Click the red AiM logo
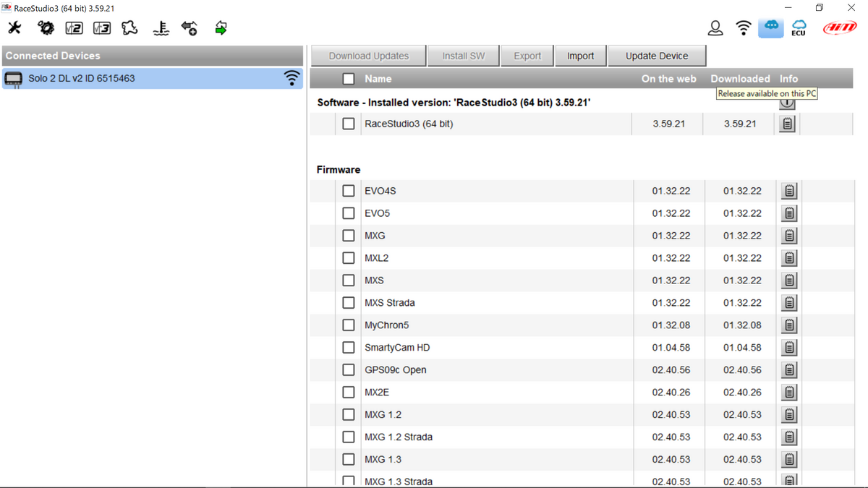The width and height of the screenshot is (868, 488). [x=840, y=27]
